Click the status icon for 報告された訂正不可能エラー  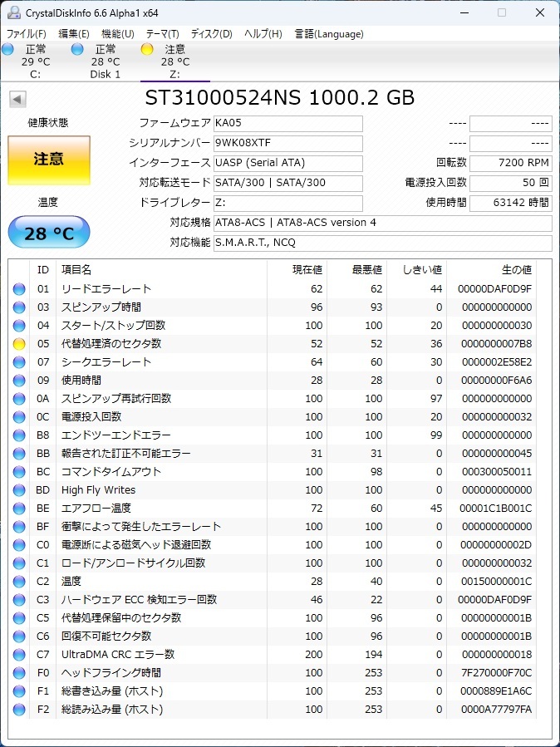point(19,454)
